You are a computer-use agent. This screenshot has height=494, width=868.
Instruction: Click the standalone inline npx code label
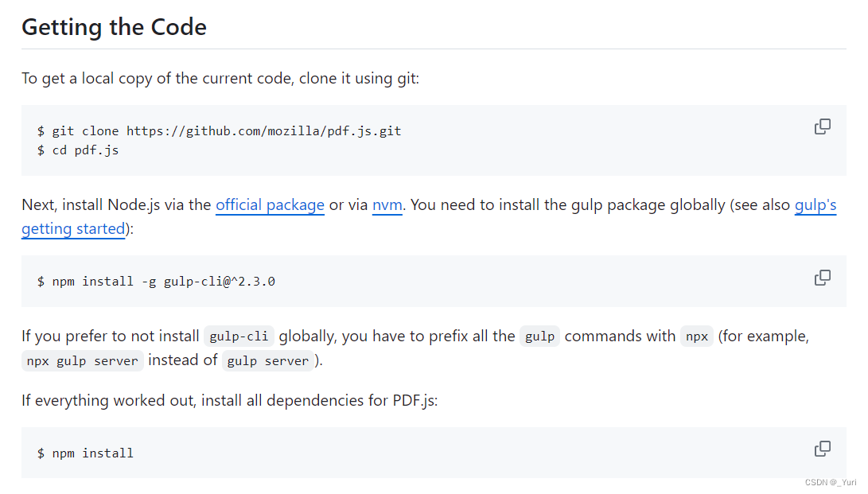tap(697, 336)
